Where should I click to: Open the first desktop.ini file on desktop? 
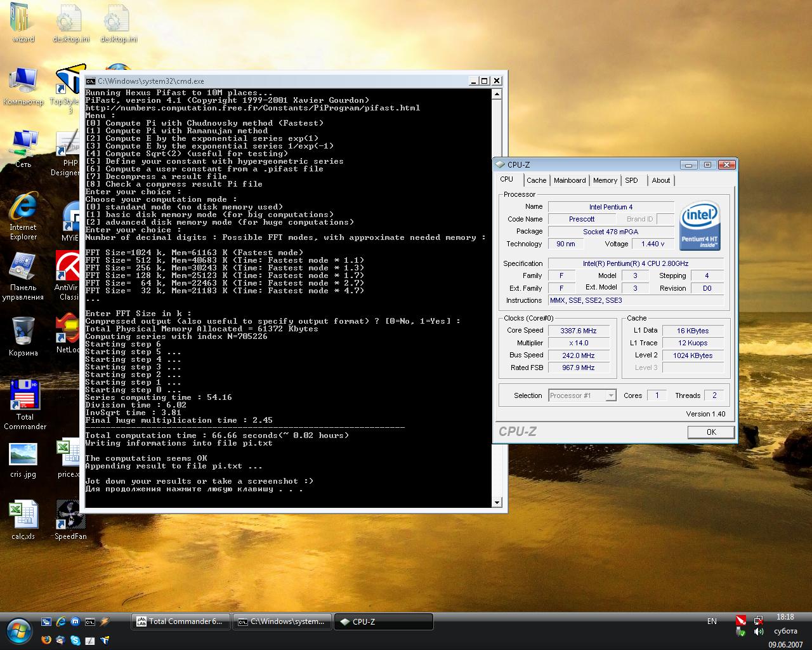pyautogui.click(x=70, y=22)
